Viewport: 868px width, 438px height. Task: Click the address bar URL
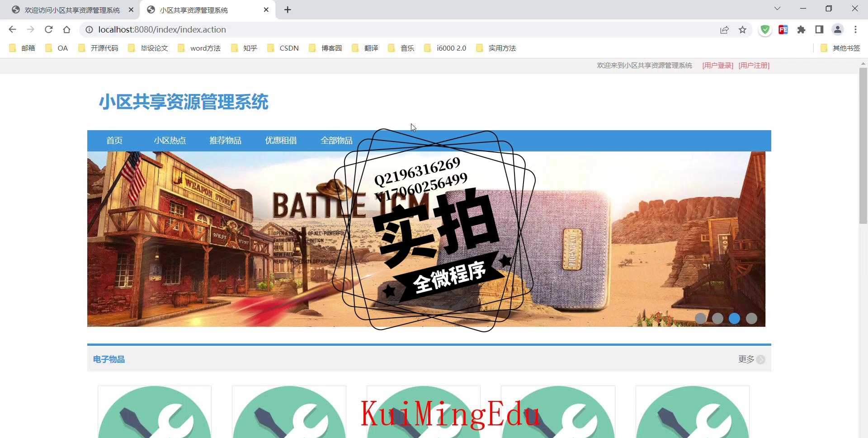(x=162, y=29)
